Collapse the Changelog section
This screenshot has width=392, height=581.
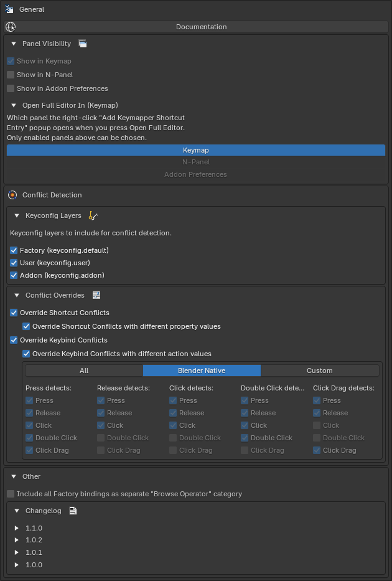17,511
